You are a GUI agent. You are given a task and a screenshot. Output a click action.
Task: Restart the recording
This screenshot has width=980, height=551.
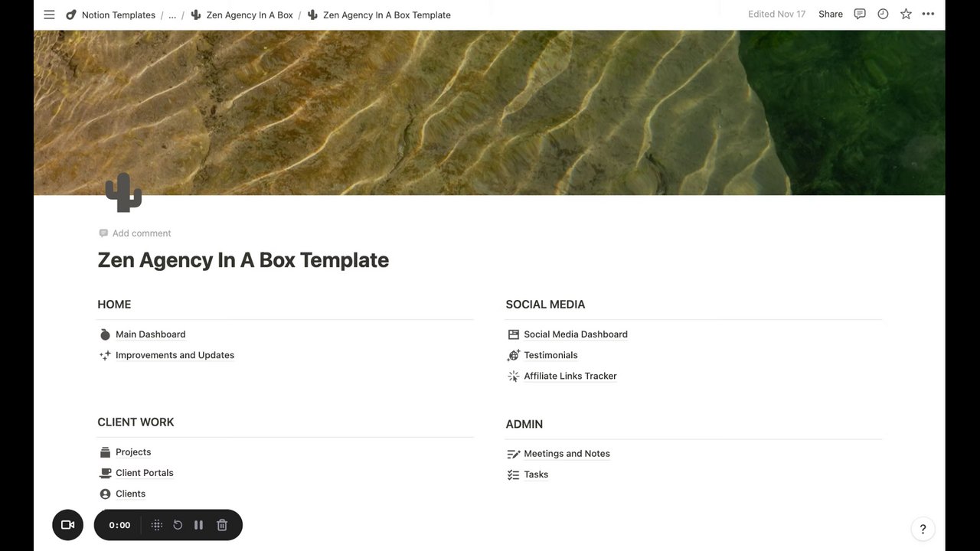click(x=178, y=525)
